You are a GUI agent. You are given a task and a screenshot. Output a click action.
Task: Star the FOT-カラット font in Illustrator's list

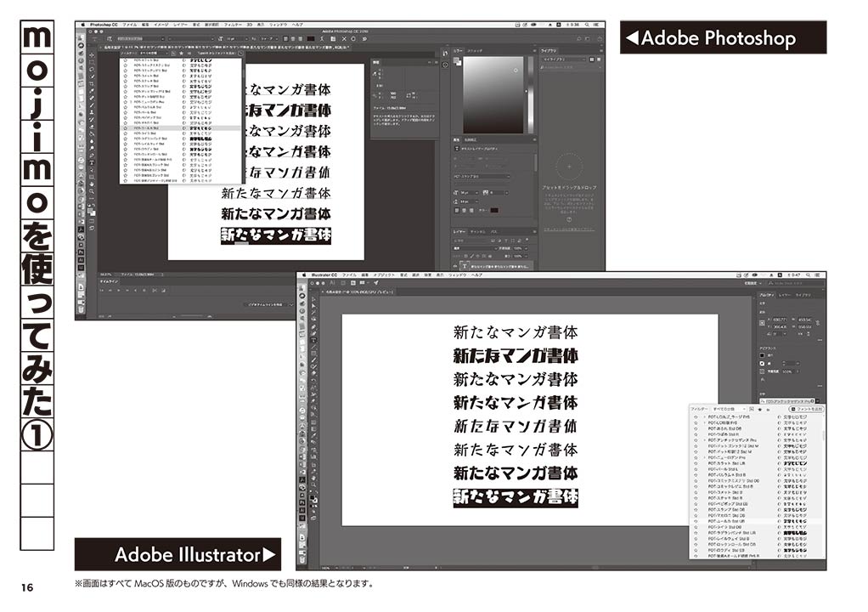click(x=696, y=463)
